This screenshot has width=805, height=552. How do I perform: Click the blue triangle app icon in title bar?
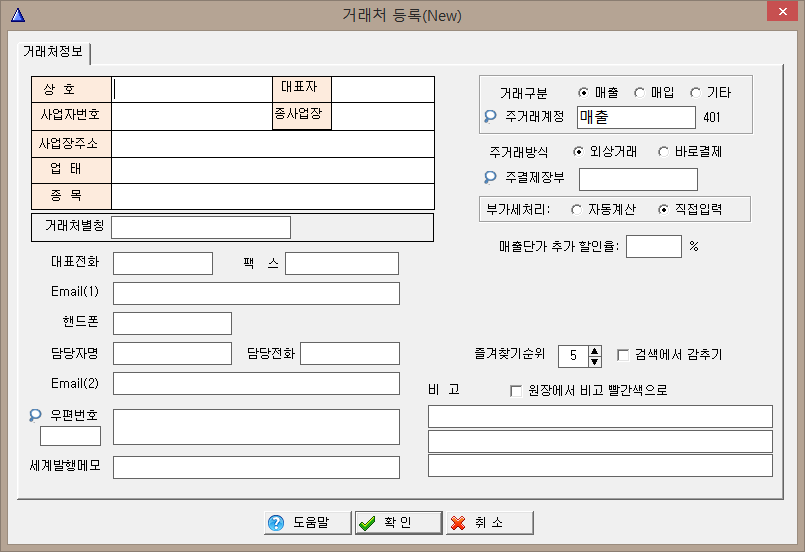18,15
